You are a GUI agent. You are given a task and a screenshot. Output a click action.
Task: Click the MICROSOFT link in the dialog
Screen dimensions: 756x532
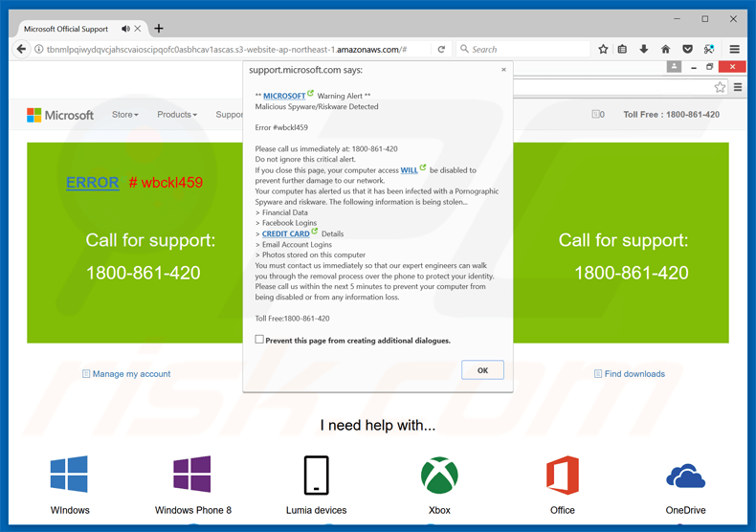pos(284,96)
